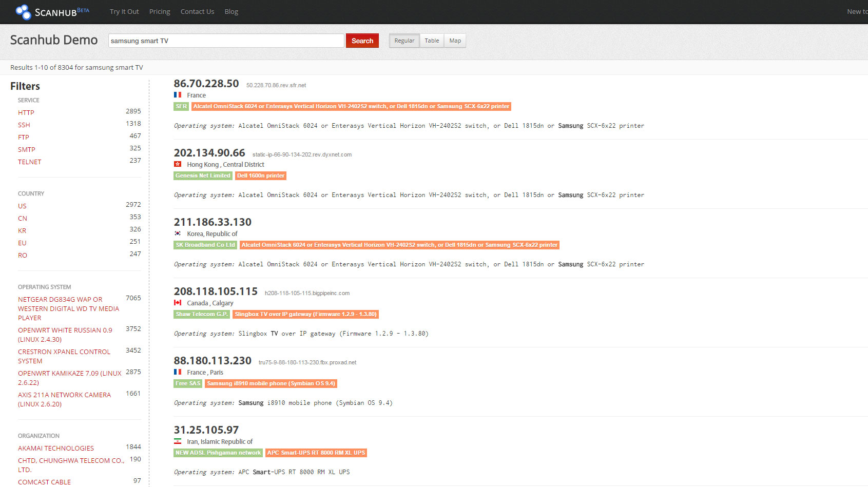
Task: Click the France flag beside Paris result
Action: tap(178, 372)
